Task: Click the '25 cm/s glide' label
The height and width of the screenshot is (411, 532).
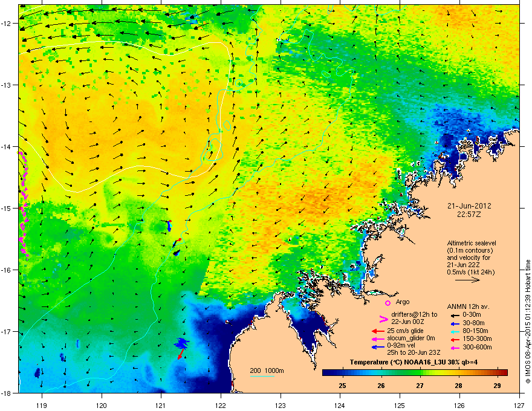Action: pos(405,331)
